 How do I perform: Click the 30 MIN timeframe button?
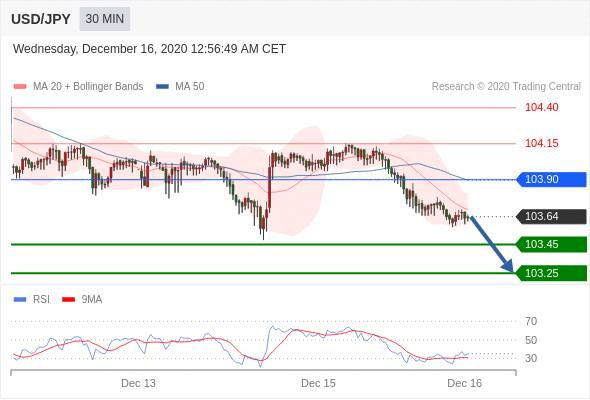click(105, 19)
